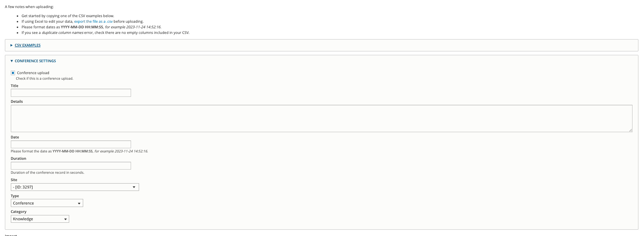The width and height of the screenshot is (644, 236).
Task: Click the Conference upload label text
Action: coord(33,73)
